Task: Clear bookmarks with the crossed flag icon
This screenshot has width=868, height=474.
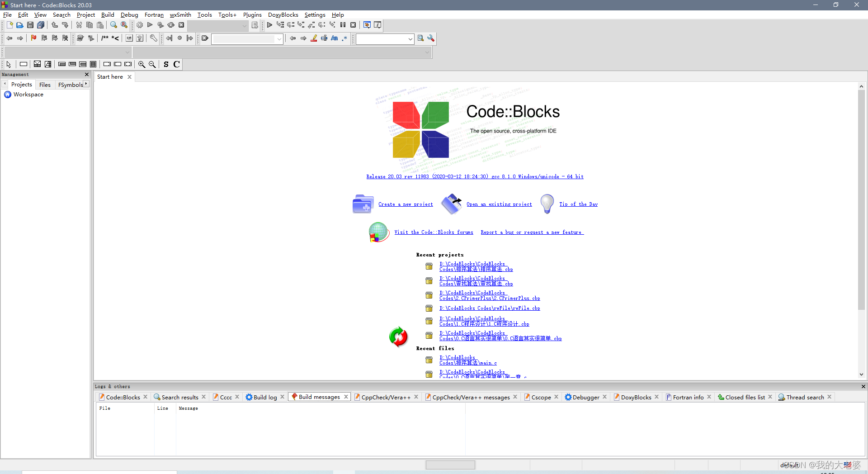Action: click(x=65, y=38)
